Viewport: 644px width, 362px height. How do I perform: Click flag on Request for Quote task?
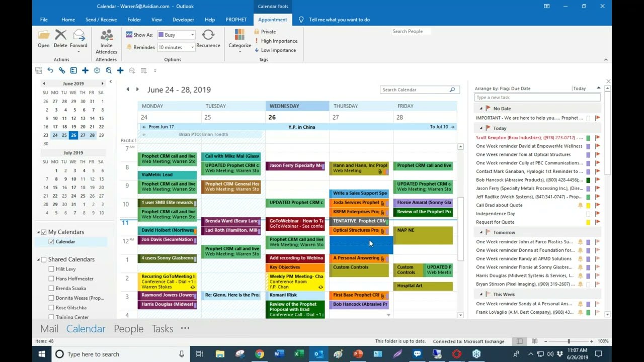point(597,222)
